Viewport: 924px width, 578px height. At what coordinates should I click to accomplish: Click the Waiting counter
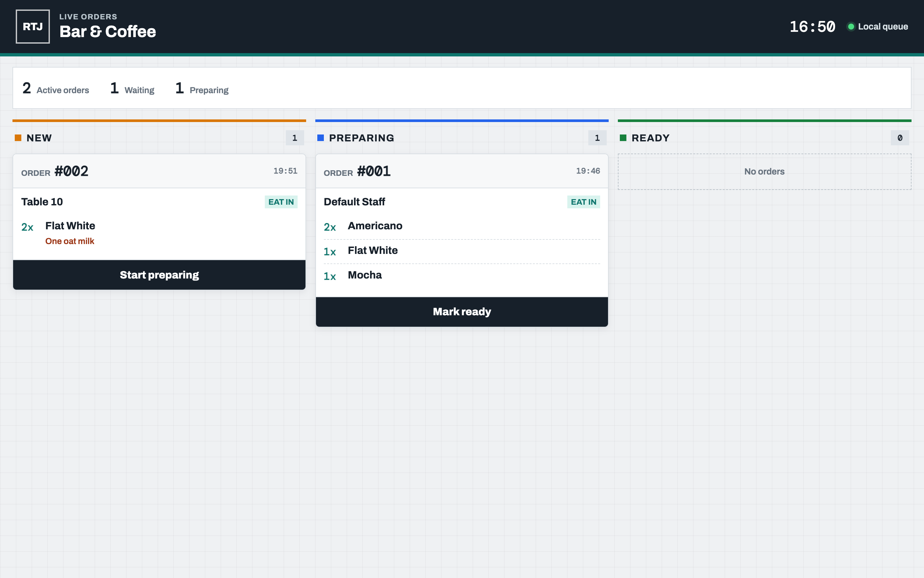click(x=132, y=89)
